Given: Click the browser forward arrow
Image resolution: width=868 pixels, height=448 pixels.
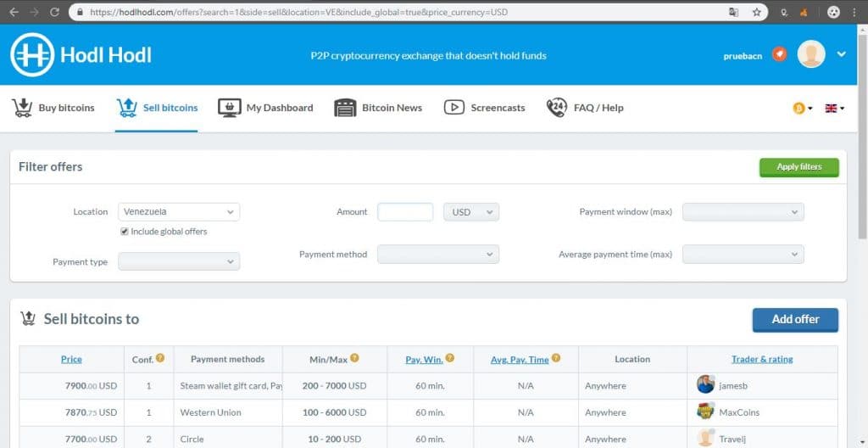Looking at the screenshot, I should 34,12.
